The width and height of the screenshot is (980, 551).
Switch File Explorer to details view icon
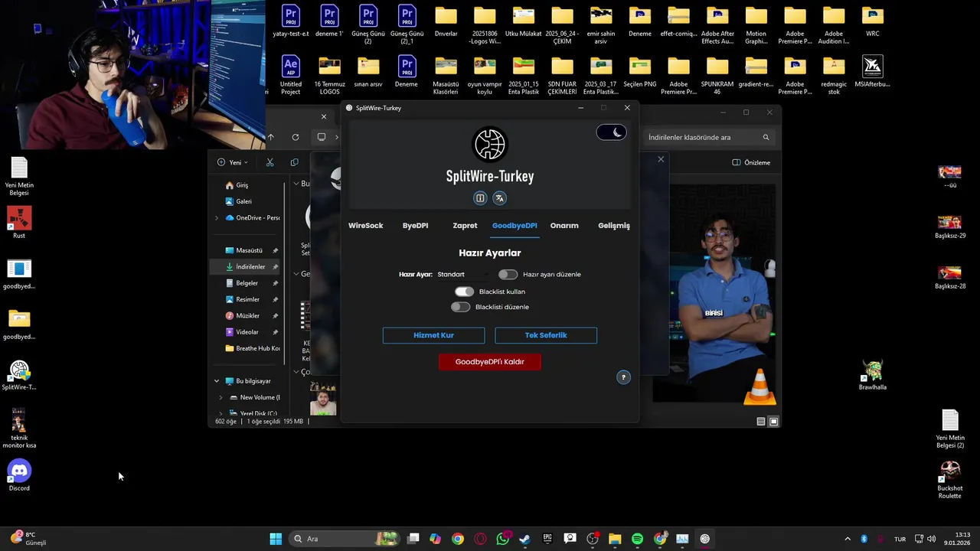[x=760, y=422]
